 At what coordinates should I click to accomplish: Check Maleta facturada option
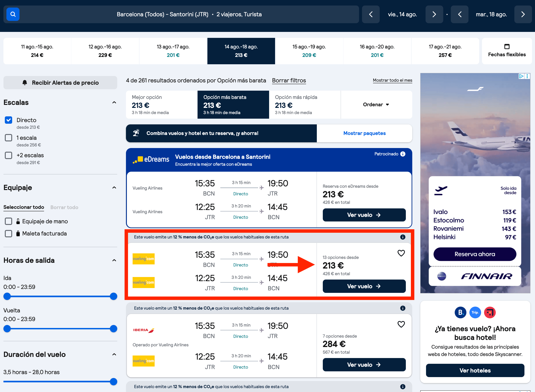(8, 233)
